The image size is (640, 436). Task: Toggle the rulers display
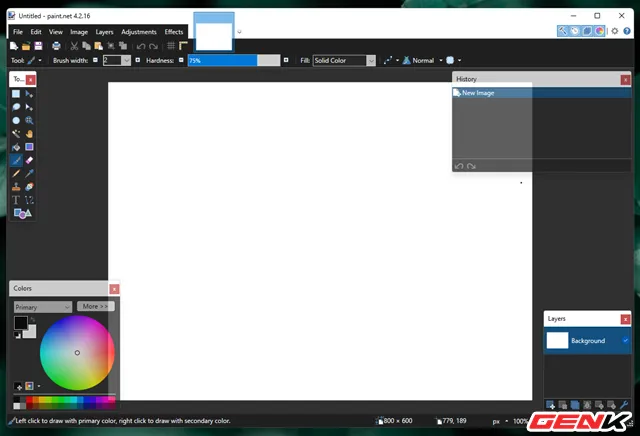pyautogui.click(x=184, y=46)
